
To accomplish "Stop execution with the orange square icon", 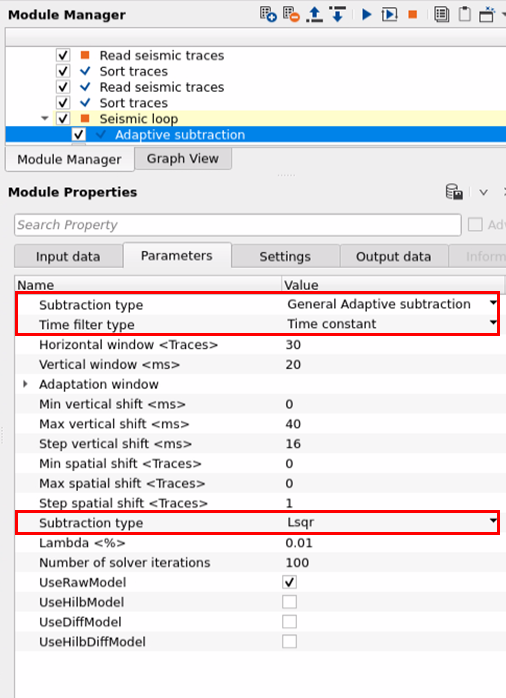I will point(413,15).
